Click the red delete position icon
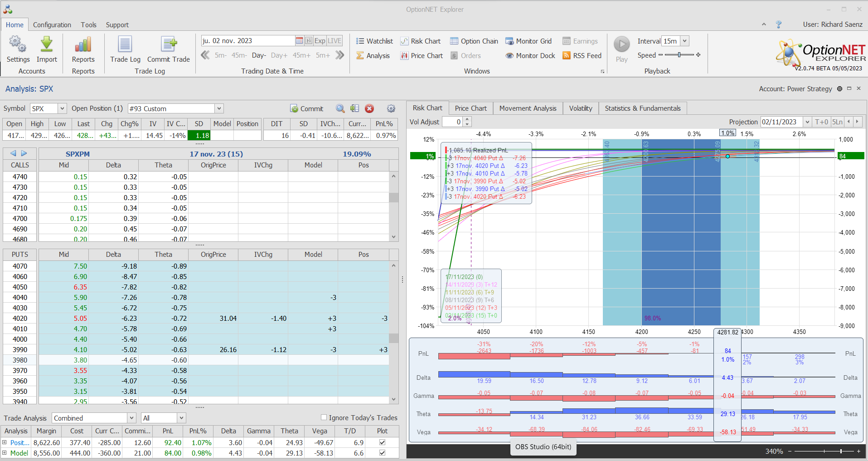Image resolution: width=868 pixels, height=461 pixels. (369, 108)
